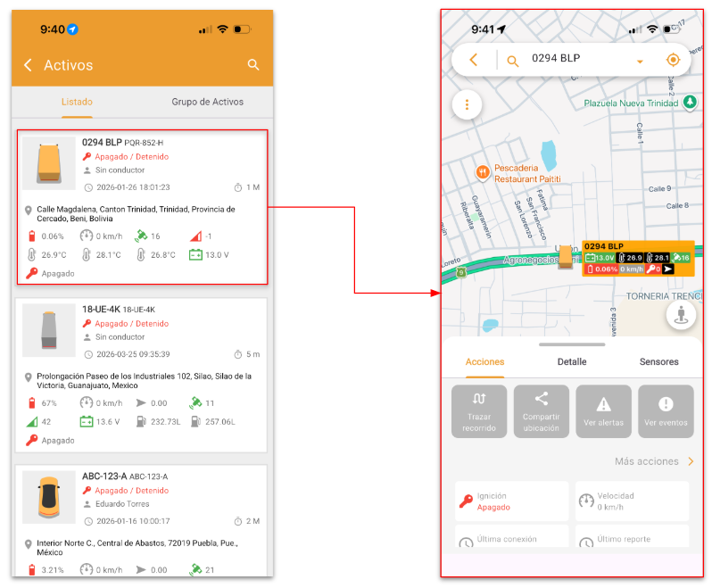Click the satellite icon showing 11
The image size is (712, 588).
[195, 402]
